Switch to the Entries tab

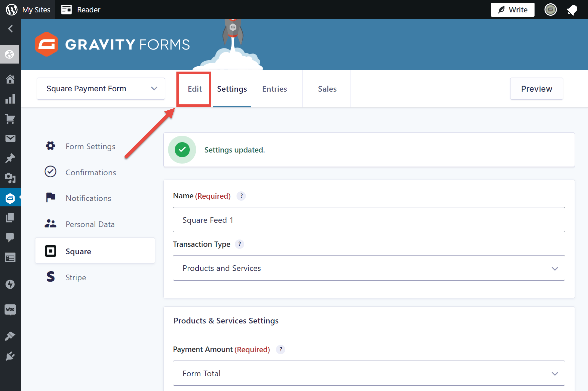[x=275, y=89]
